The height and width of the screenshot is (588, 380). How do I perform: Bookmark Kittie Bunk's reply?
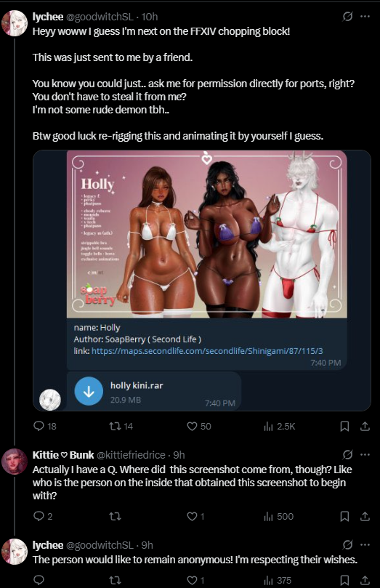click(344, 516)
